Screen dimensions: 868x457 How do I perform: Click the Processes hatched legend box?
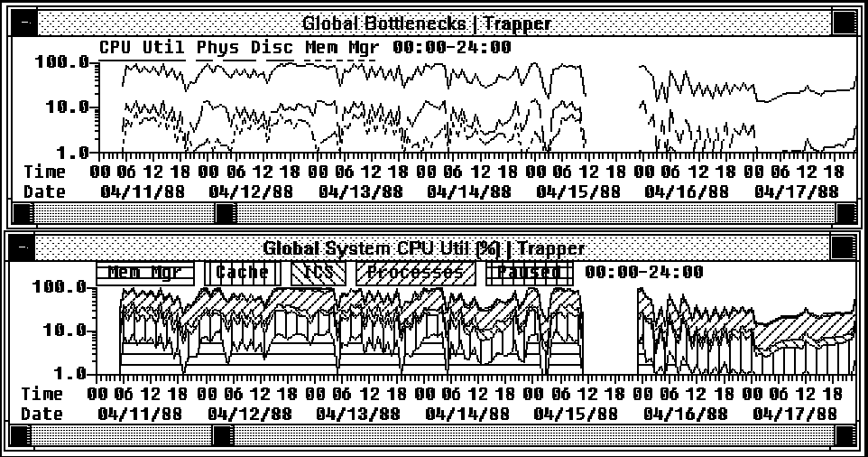point(415,272)
